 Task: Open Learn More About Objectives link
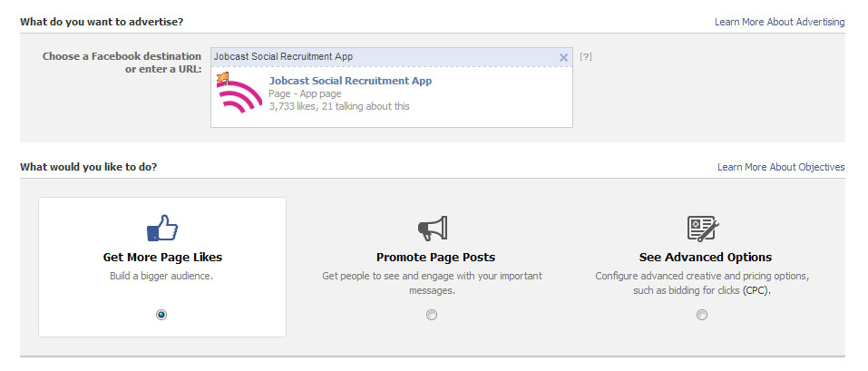click(781, 167)
